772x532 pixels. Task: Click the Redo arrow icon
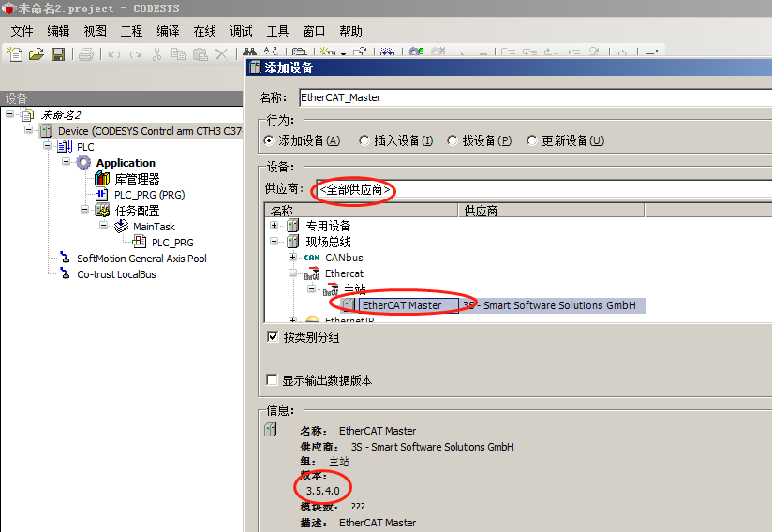click(x=136, y=54)
